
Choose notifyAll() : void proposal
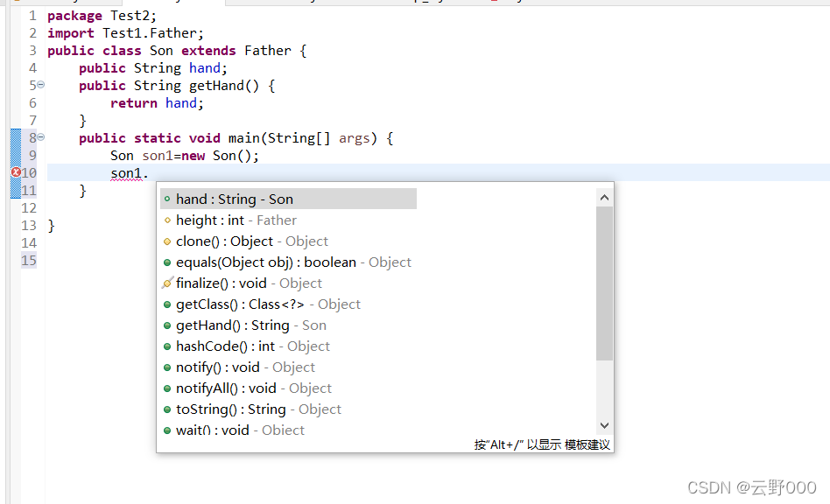tap(254, 388)
